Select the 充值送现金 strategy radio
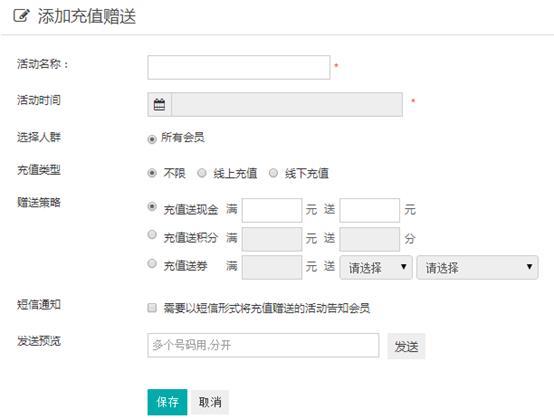Image resolution: width=554 pixels, height=419 pixels. [x=152, y=206]
